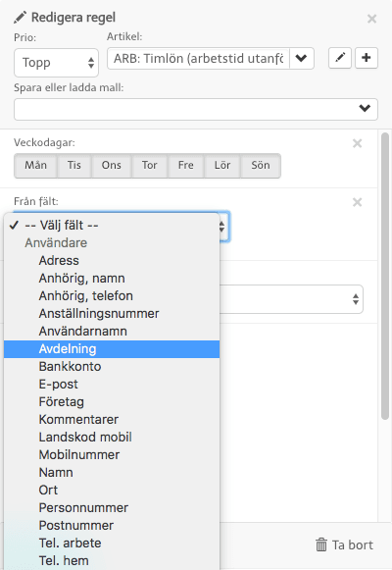Pick Bankkonto in the field list

point(112,367)
